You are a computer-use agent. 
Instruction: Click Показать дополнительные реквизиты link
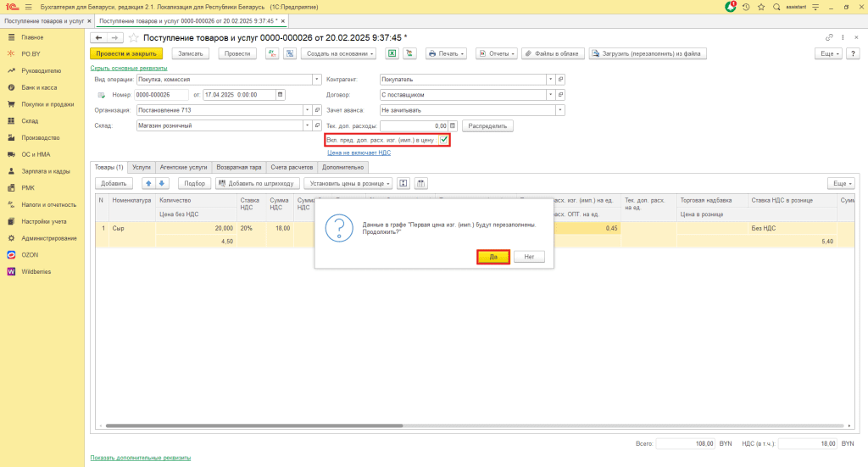[141, 458]
